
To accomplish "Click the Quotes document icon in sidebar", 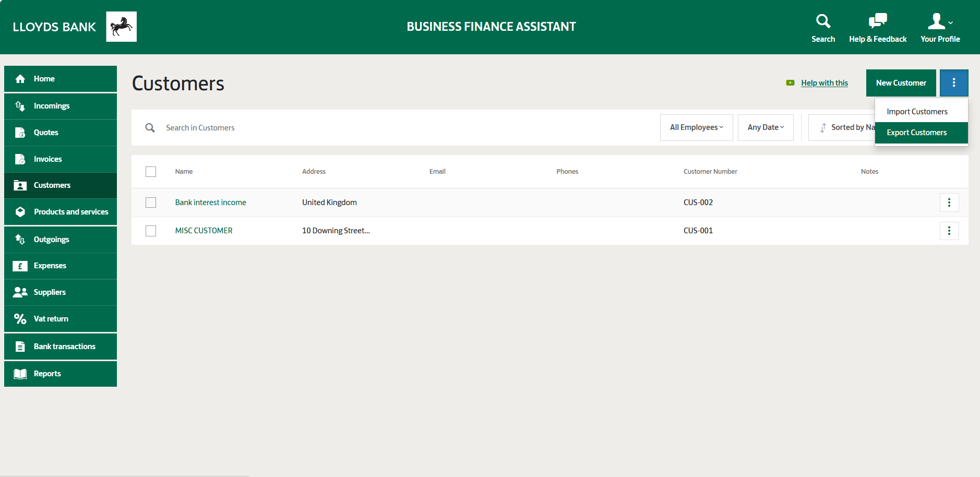I will pyautogui.click(x=20, y=133).
